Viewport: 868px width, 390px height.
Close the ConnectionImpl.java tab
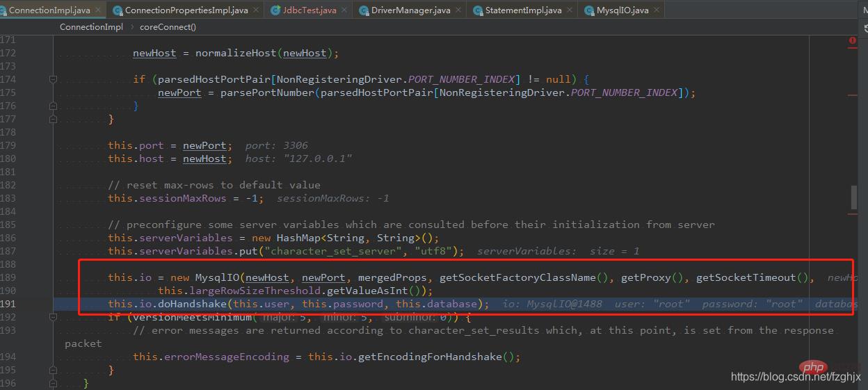[97, 10]
